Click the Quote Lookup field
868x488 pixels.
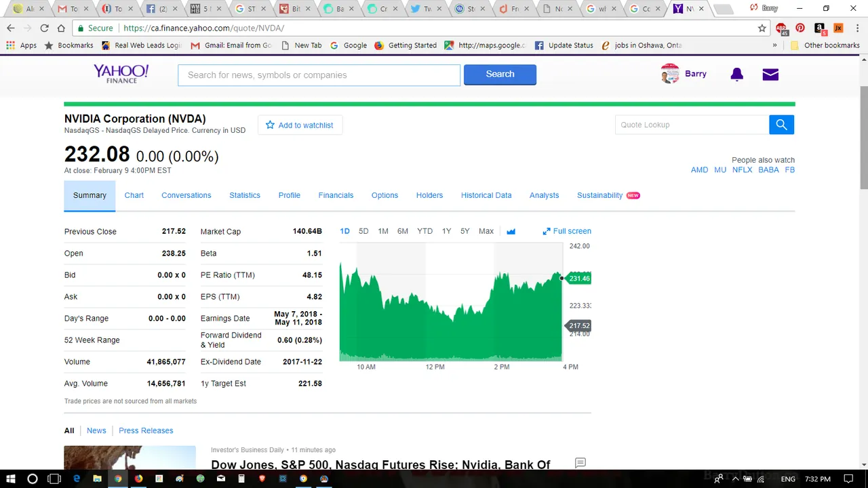(692, 125)
